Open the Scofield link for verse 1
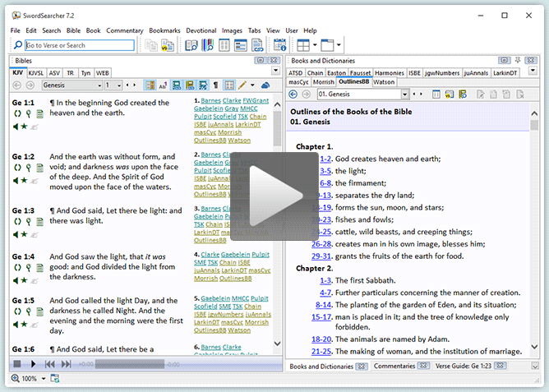 point(224,116)
